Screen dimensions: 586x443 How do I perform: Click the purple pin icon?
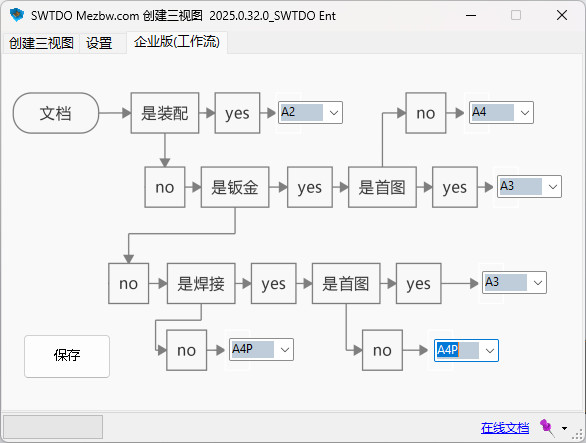(x=547, y=427)
